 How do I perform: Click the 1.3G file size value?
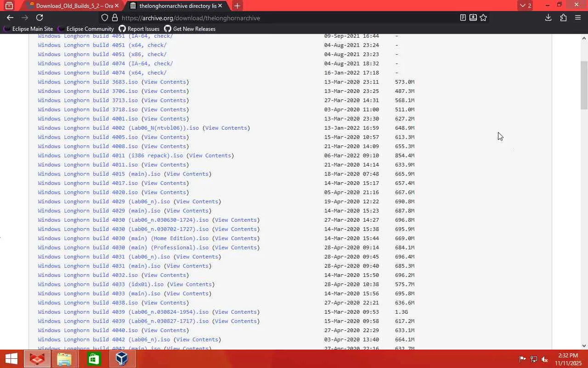point(401,312)
